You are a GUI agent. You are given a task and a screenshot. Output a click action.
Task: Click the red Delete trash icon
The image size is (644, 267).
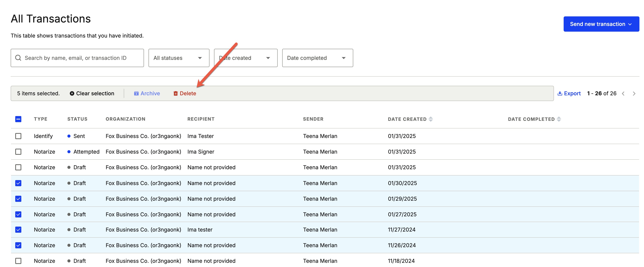(176, 93)
